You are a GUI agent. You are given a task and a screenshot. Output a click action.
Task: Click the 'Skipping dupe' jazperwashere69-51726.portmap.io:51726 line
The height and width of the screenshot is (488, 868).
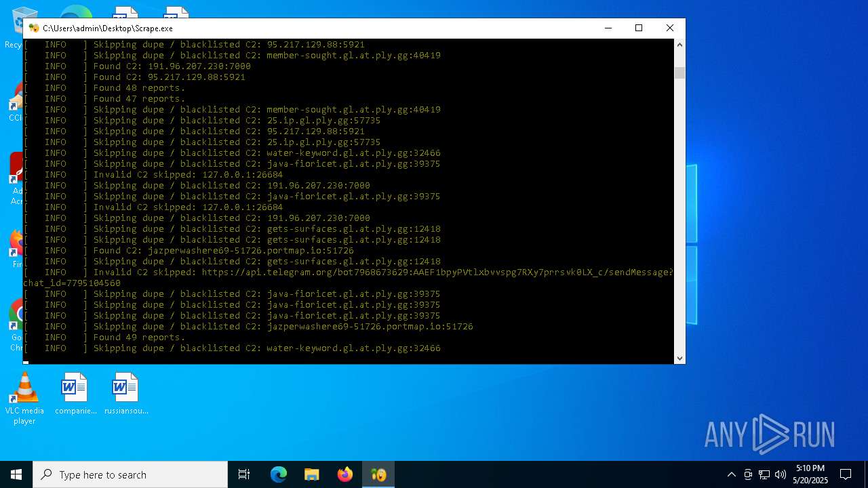click(x=248, y=327)
